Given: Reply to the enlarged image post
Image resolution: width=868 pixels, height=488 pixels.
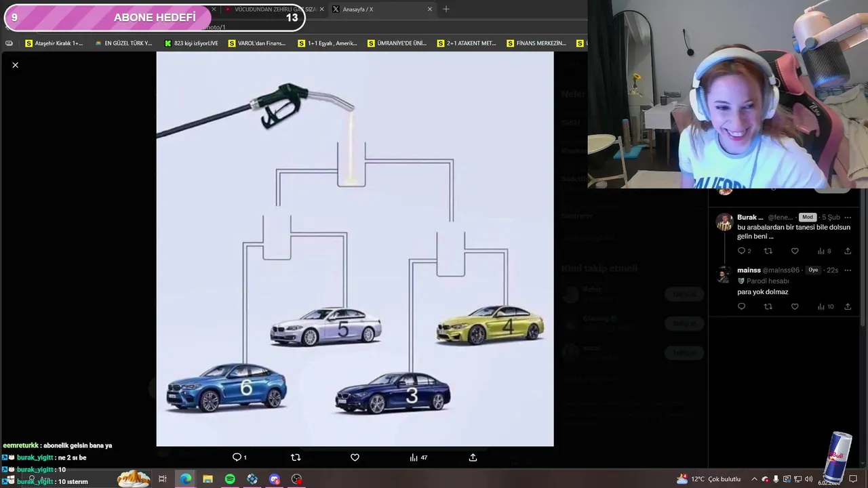Looking at the screenshot, I should coord(239,457).
